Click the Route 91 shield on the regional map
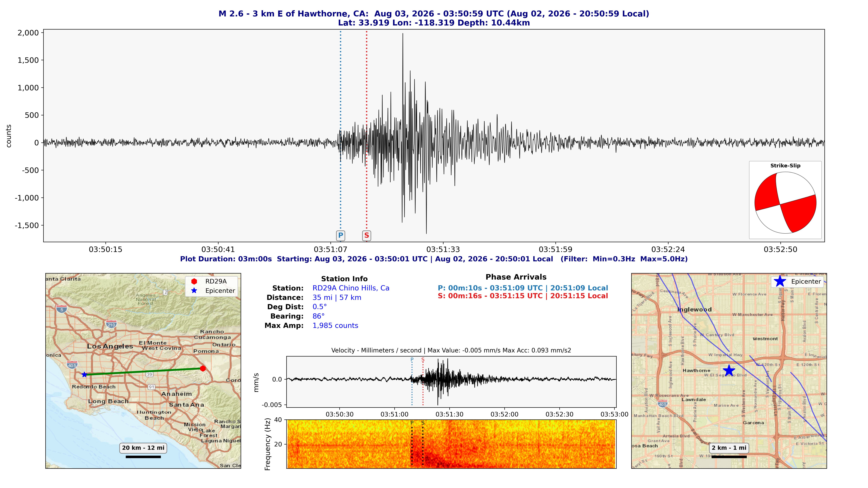This screenshot has height=488, width=868. pos(152,387)
